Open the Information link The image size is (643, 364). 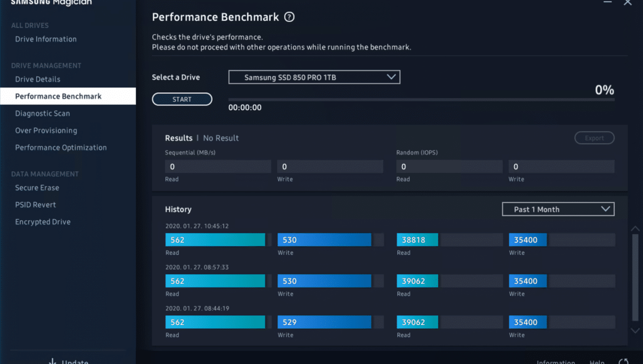[x=556, y=362]
